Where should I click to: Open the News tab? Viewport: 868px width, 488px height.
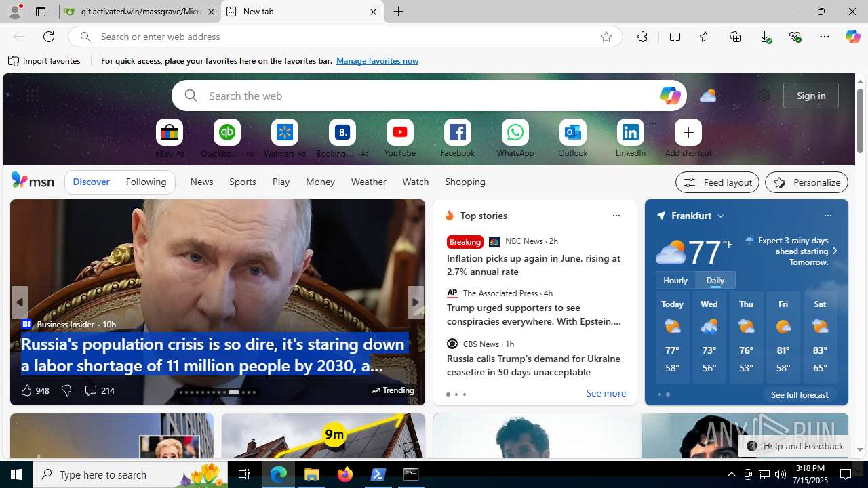point(201,182)
